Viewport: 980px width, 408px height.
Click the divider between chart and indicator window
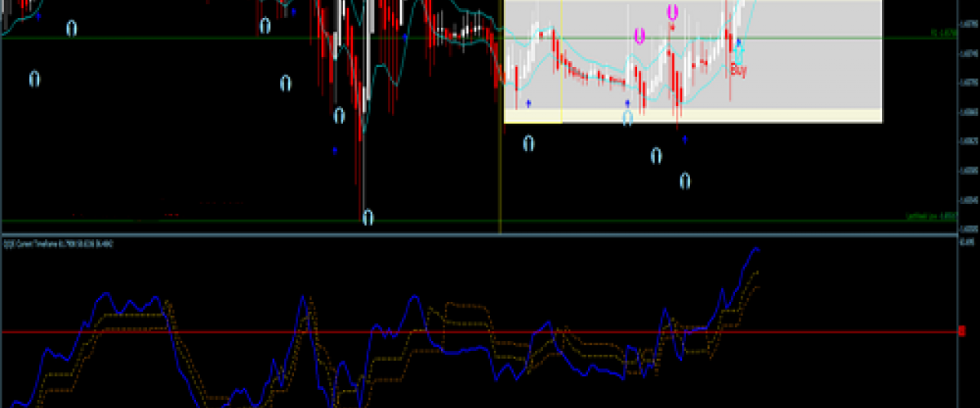(x=490, y=235)
